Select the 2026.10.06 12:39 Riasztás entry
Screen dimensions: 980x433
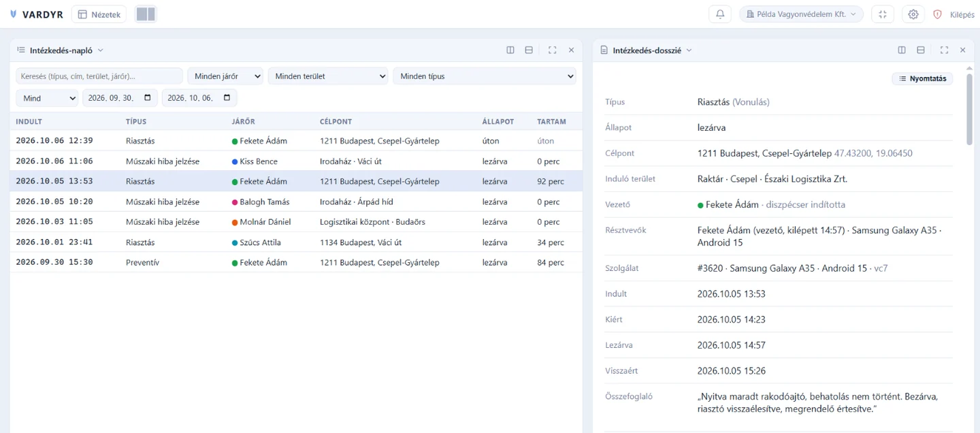[x=296, y=141]
